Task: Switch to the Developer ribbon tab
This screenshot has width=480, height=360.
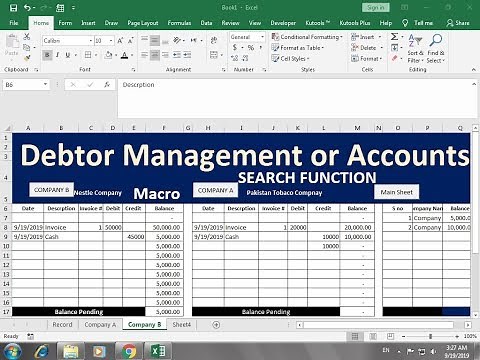Action: (283, 23)
